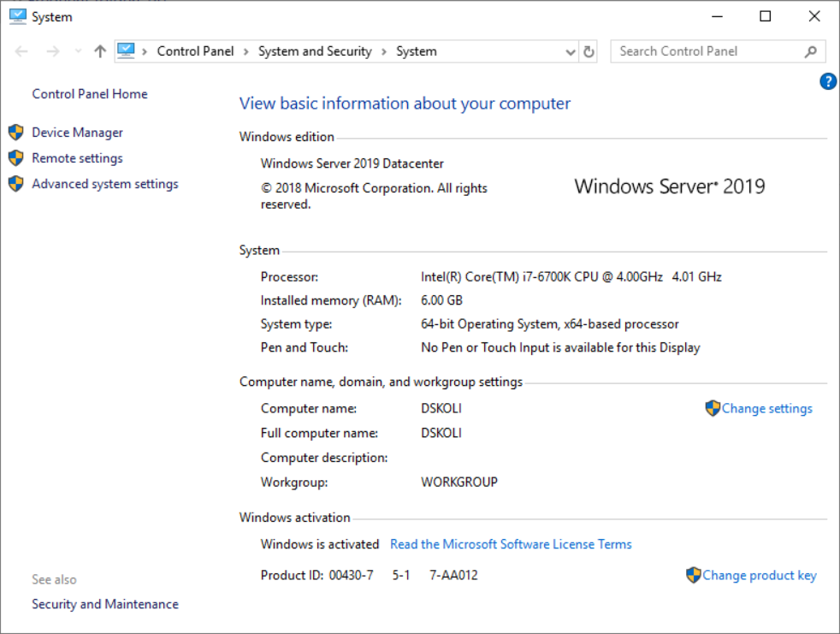Click the WORKGROUP value
Screen dimensions: 840x634
(459, 482)
